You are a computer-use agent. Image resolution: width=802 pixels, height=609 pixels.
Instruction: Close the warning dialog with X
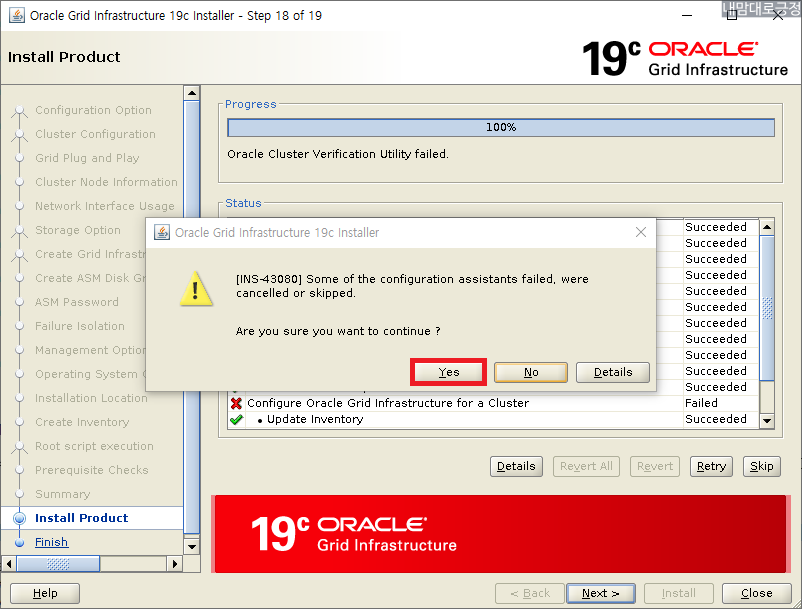(x=640, y=232)
